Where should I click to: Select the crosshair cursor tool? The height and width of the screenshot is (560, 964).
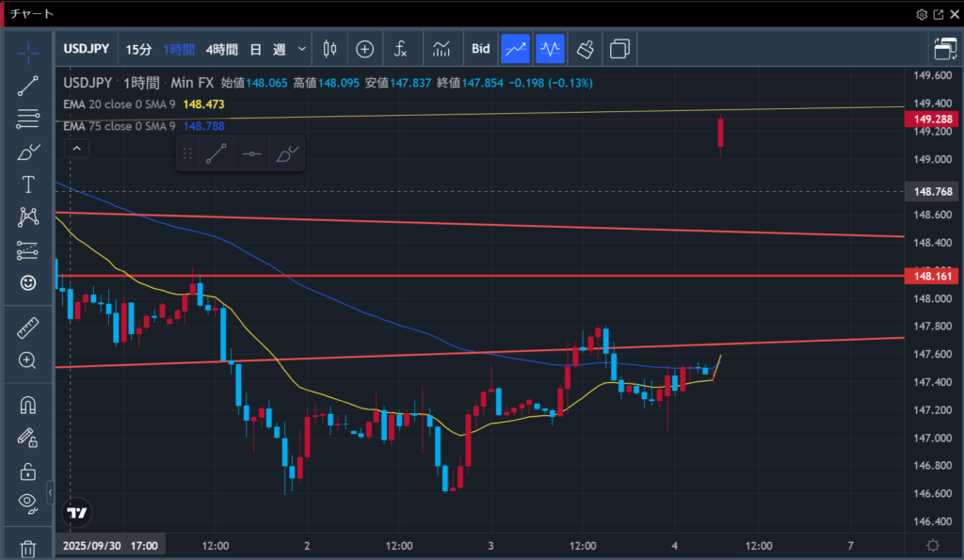click(x=28, y=52)
